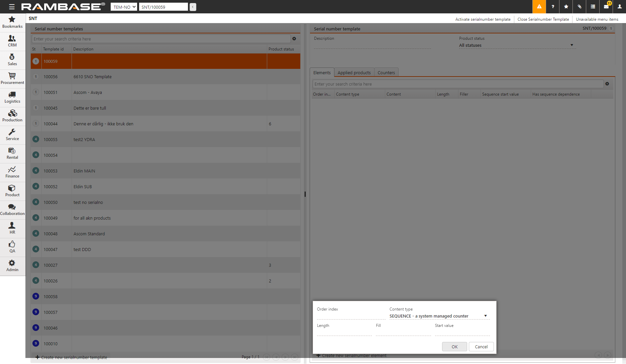Viewport: 626px width, 364px height.
Task: Switch to the Counters tab
Action: [386, 73]
